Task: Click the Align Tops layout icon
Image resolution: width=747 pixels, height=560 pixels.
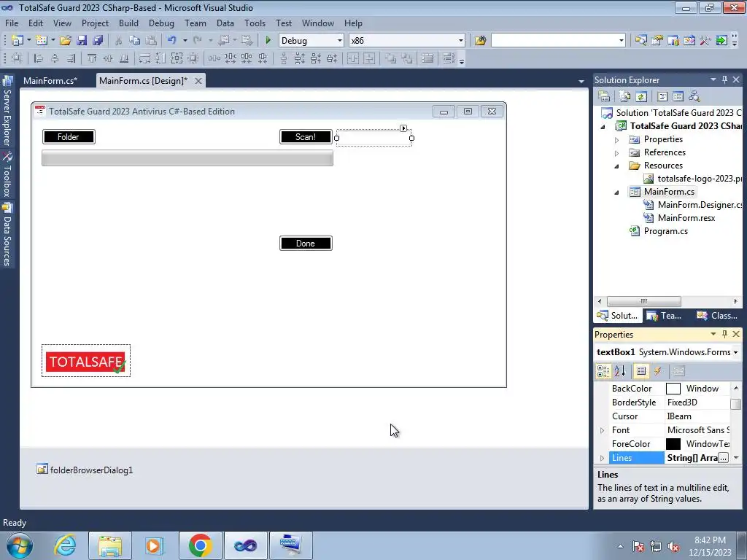Action: pos(91,58)
